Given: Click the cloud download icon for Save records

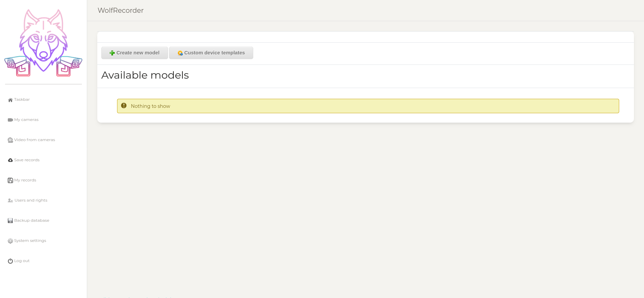Looking at the screenshot, I should [x=10, y=160].
